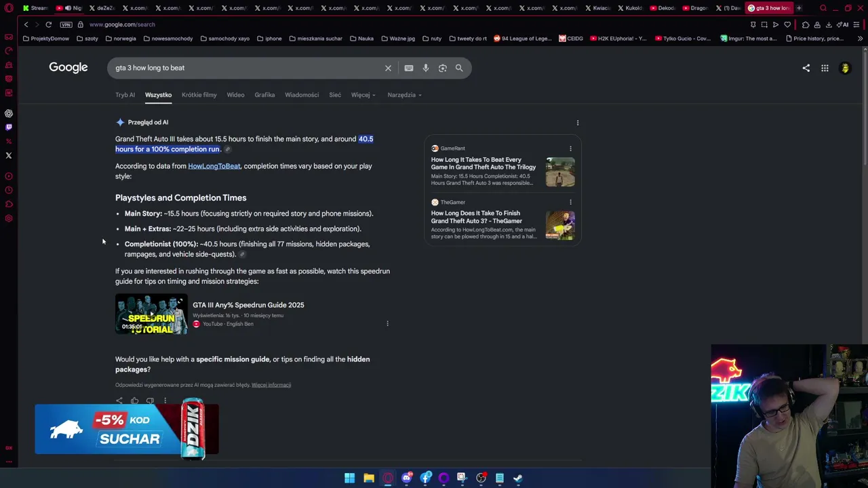Go to Google homepage via logo

click(x=68, y=67)
